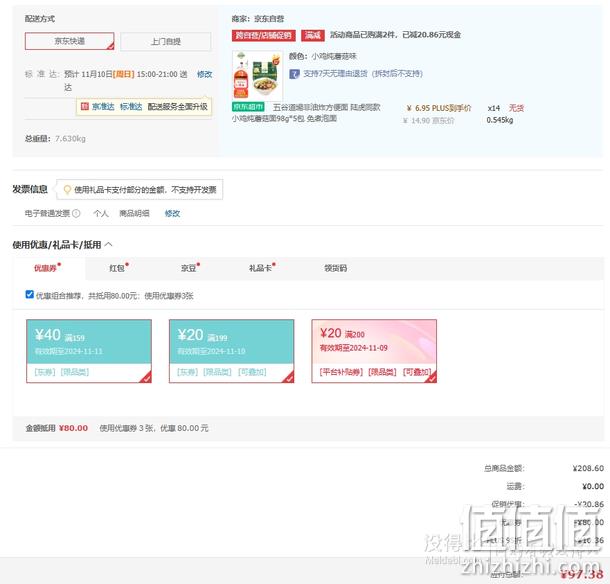Toggle the ¥40 满159 coupon
Image resolution: width=610 pixels, height=584 pixels.
pos(89,351)
